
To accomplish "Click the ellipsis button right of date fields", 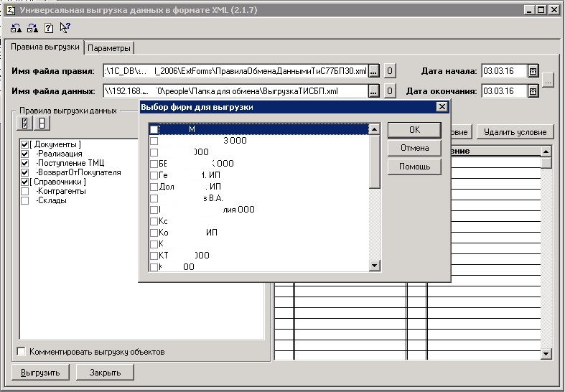I will (x=548, y=81).
